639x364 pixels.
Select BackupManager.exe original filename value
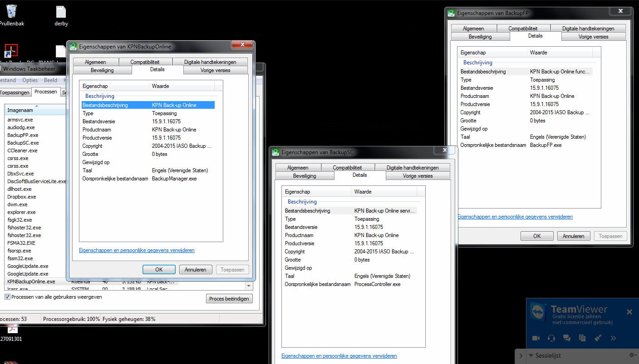click(174, 179)
